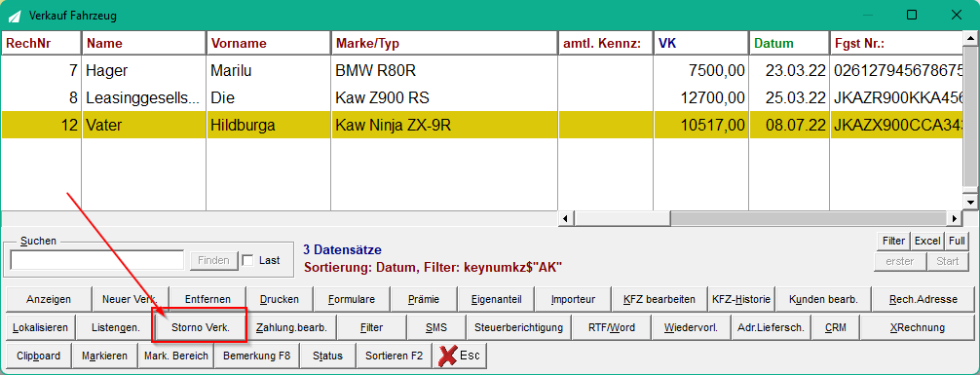Toggle the Last checkbox
The height and width of the screenshot is (375, 980).
(x=247, y=261)
